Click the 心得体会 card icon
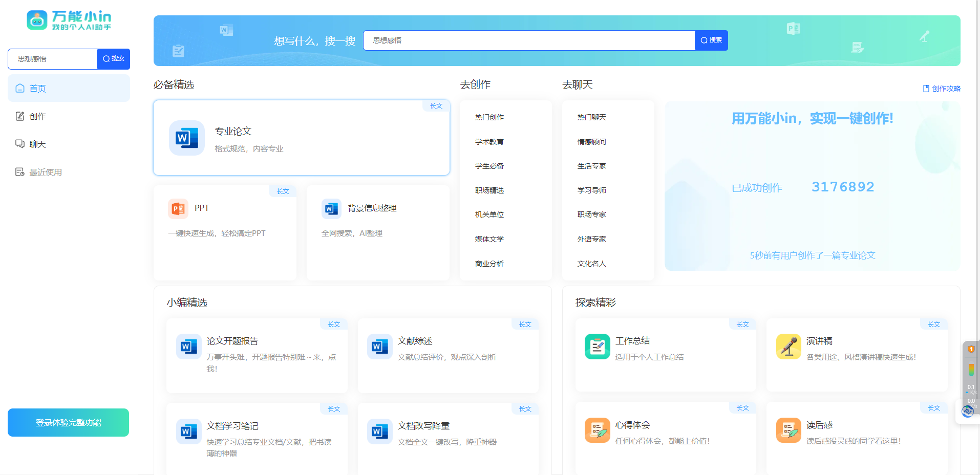 (597, 430)
